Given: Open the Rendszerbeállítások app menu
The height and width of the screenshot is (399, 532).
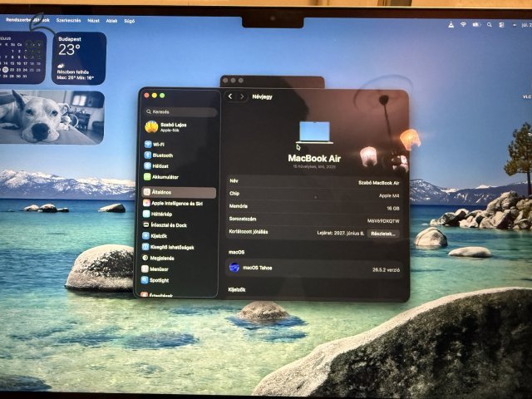Looking at the screenshot, I should point(27,20).
